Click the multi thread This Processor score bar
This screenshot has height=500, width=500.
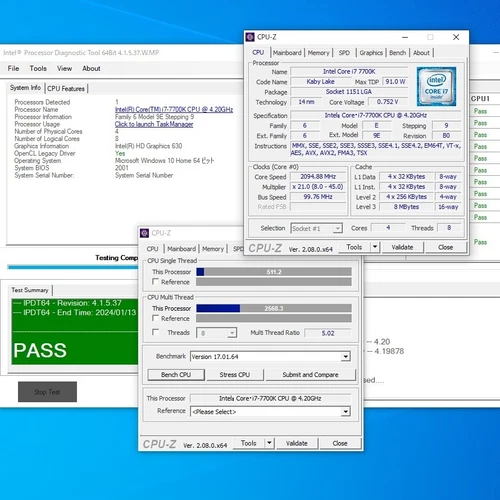(x=274, y=308)
